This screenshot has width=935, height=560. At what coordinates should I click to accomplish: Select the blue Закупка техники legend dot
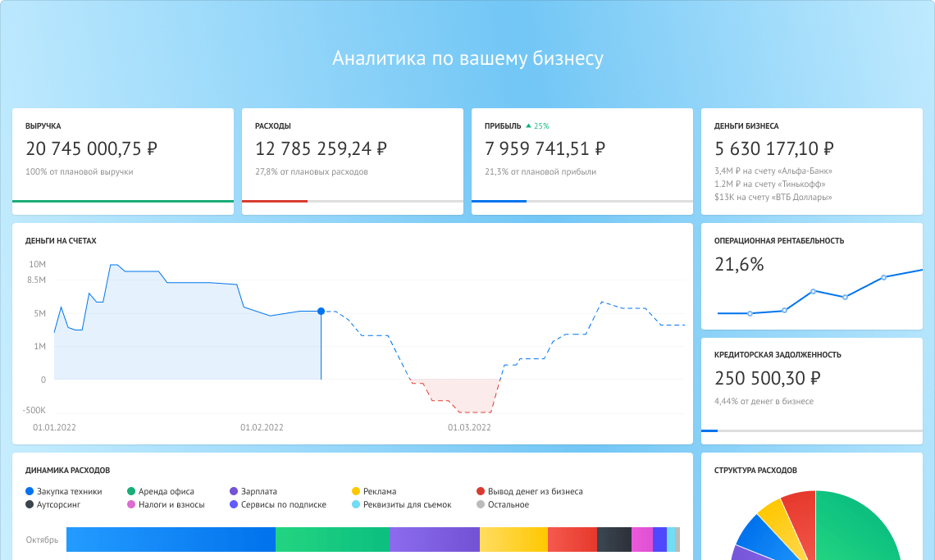pos(30,491)
